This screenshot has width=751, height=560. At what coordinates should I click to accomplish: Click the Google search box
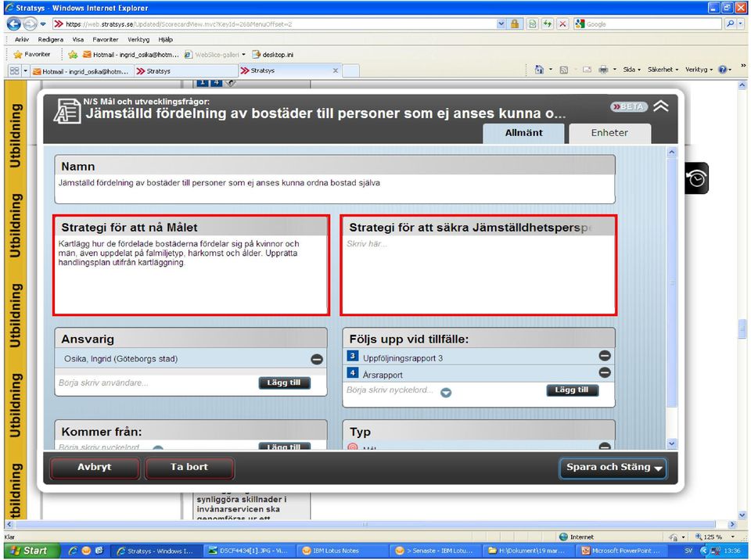point(648,24)
